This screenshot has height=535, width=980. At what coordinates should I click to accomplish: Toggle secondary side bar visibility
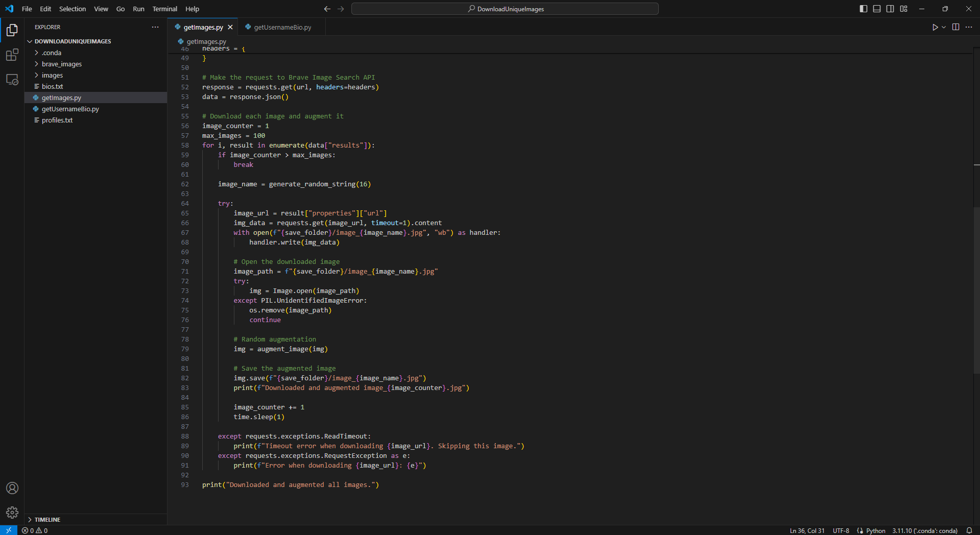pos(890,9)
